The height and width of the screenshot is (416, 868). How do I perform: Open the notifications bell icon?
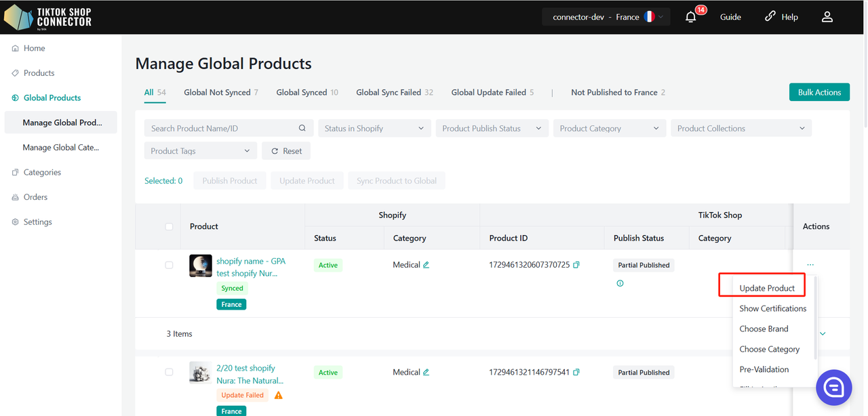coord(691,17)
